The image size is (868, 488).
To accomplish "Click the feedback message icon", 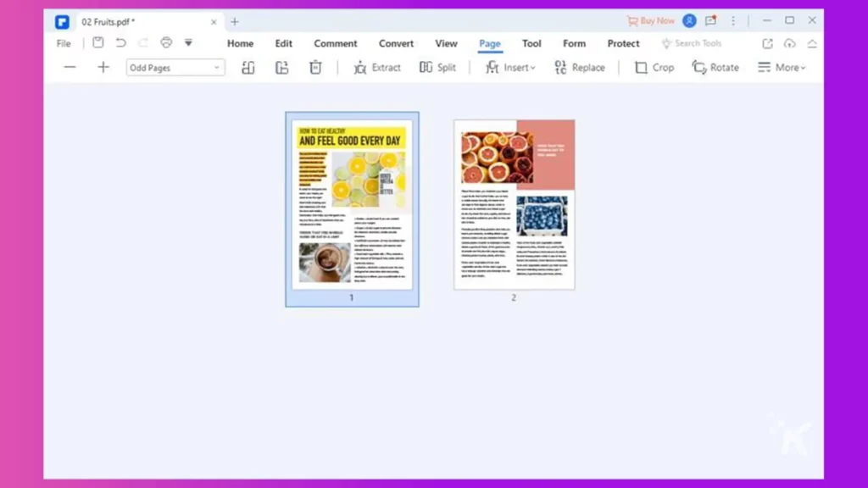I will click(x=711, y=21).
